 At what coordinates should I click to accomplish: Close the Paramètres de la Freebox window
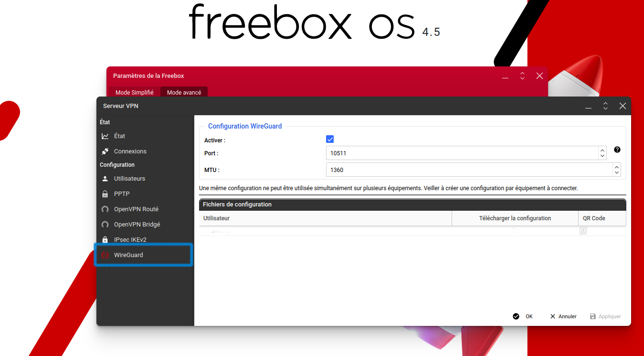(x=539, y=76)
